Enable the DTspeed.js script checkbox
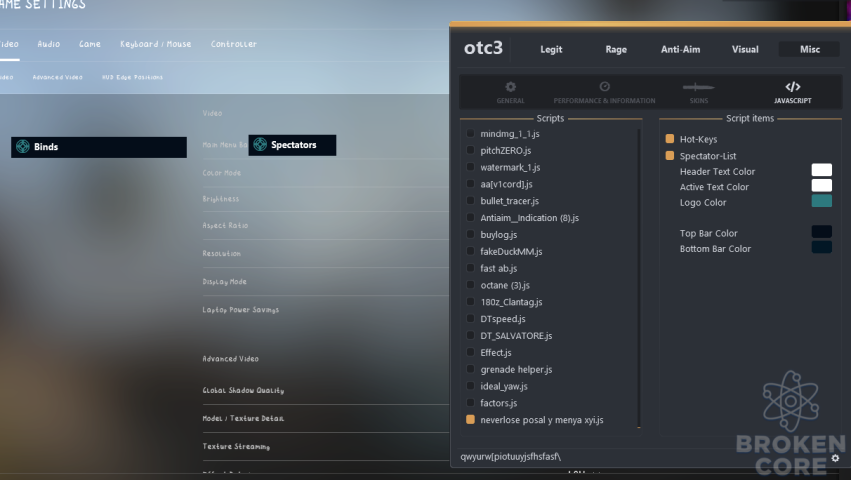Image resolution: width=851 pixels, height=480 pixels. click(x=470, y=318)
